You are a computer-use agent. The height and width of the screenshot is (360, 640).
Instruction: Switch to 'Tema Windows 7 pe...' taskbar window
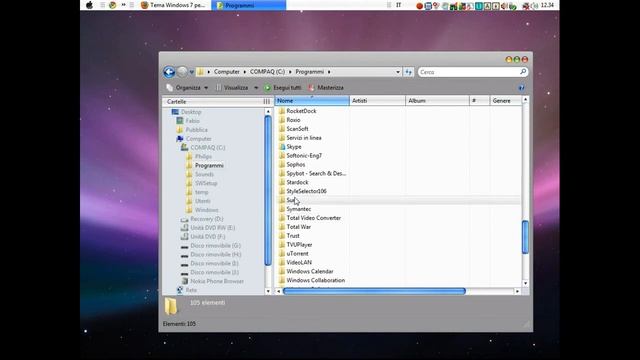coord(172,5)
